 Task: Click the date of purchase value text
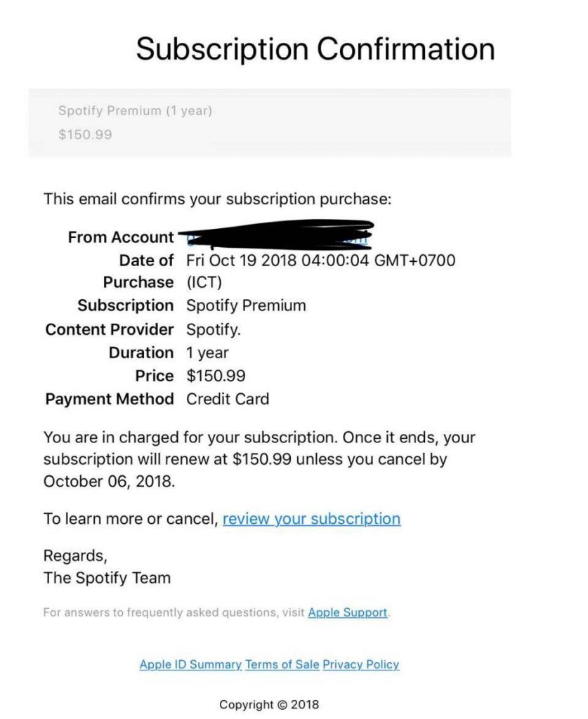320,271
